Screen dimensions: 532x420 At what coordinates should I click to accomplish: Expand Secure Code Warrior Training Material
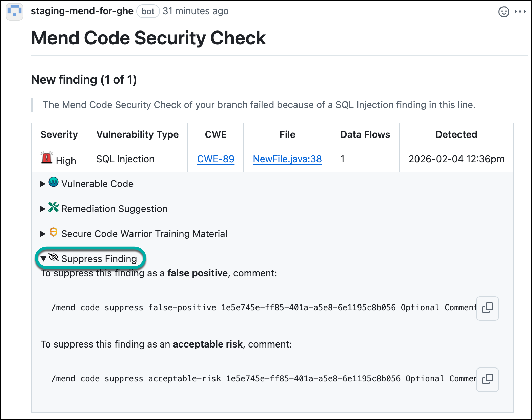(134, 234)
